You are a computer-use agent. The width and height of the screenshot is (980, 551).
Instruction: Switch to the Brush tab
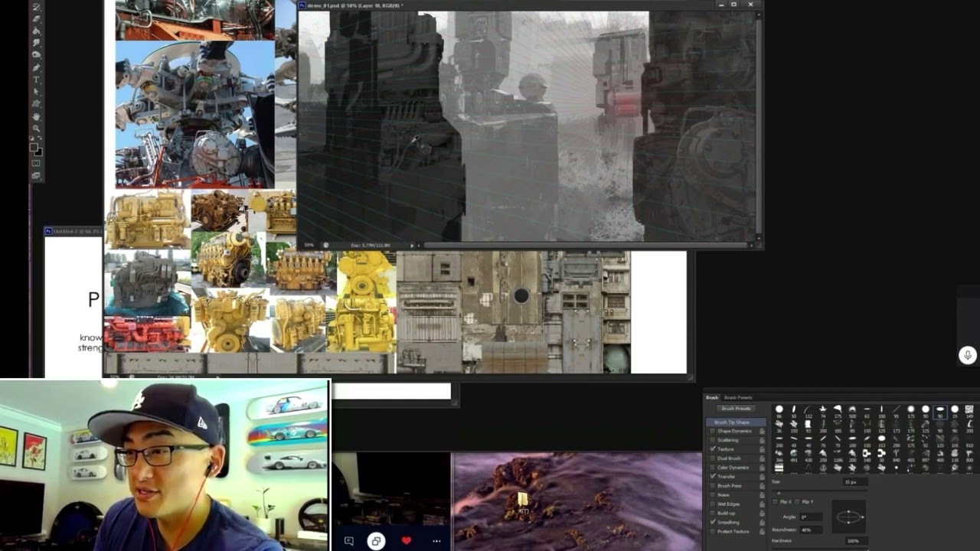pyautogui.click(x=712, y=398)
